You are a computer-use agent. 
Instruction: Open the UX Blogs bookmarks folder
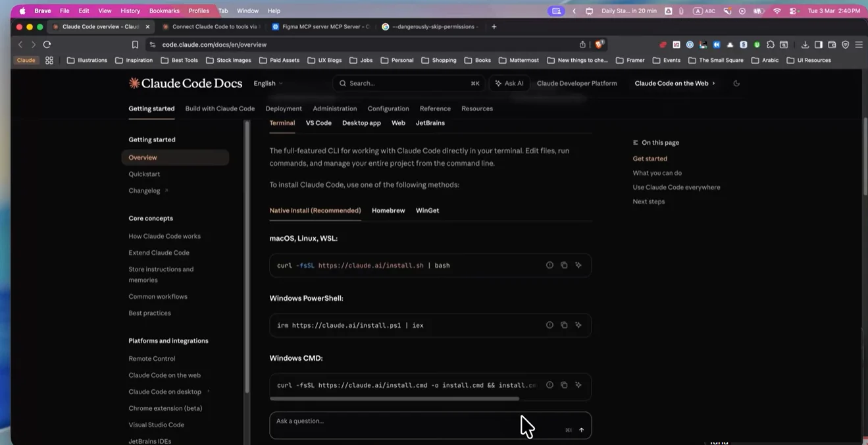[325, 60]
